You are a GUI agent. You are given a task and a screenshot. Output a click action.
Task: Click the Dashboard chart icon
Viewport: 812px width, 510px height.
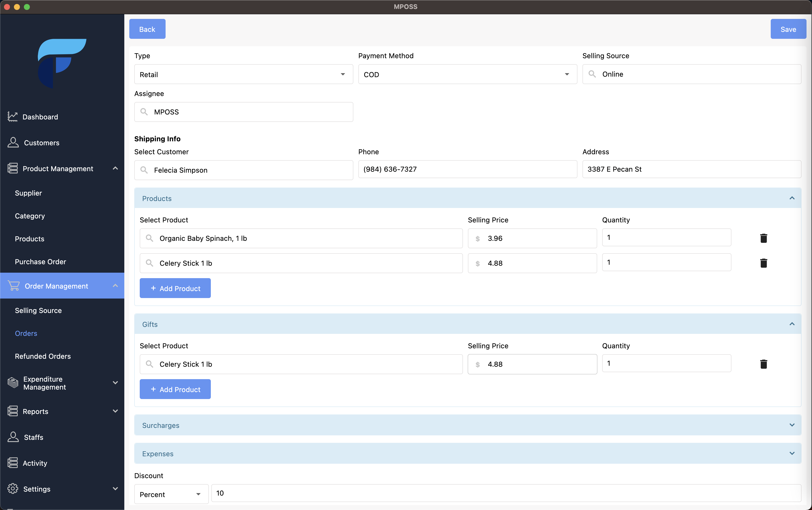click(x=12, y=117)
